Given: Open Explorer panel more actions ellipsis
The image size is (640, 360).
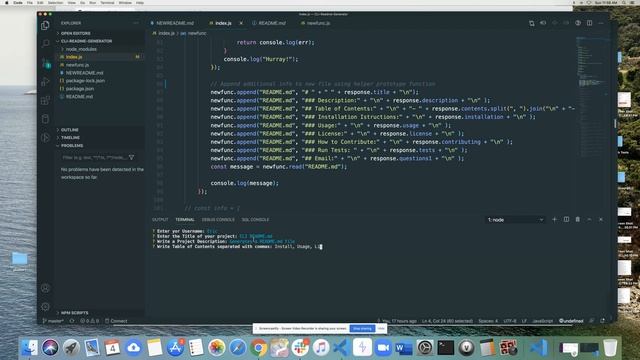Looking at the screenshot, I should click(136, 23).
